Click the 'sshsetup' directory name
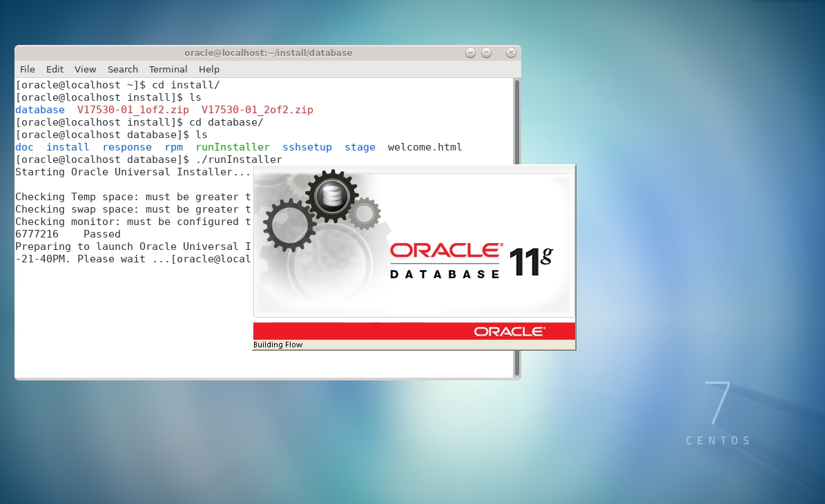Image resolution: width=825 pixels, height=504 pixels. tap(307, 147)
